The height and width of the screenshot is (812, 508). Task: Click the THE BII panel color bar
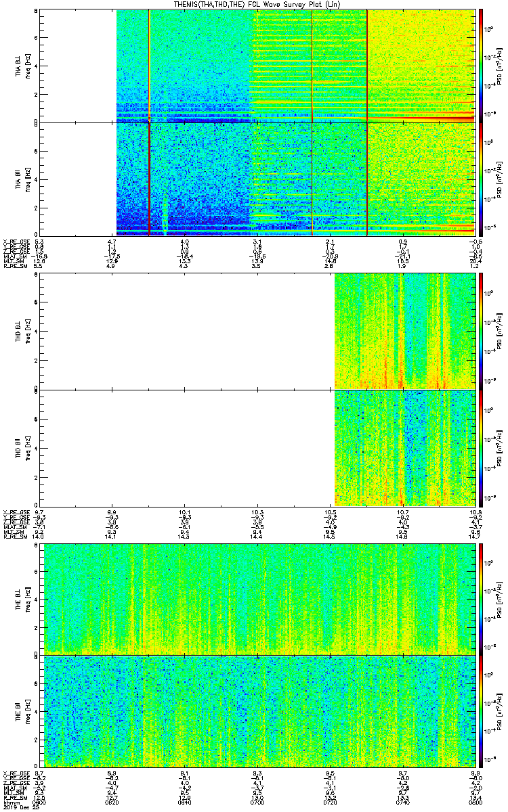tap(481, 710)
